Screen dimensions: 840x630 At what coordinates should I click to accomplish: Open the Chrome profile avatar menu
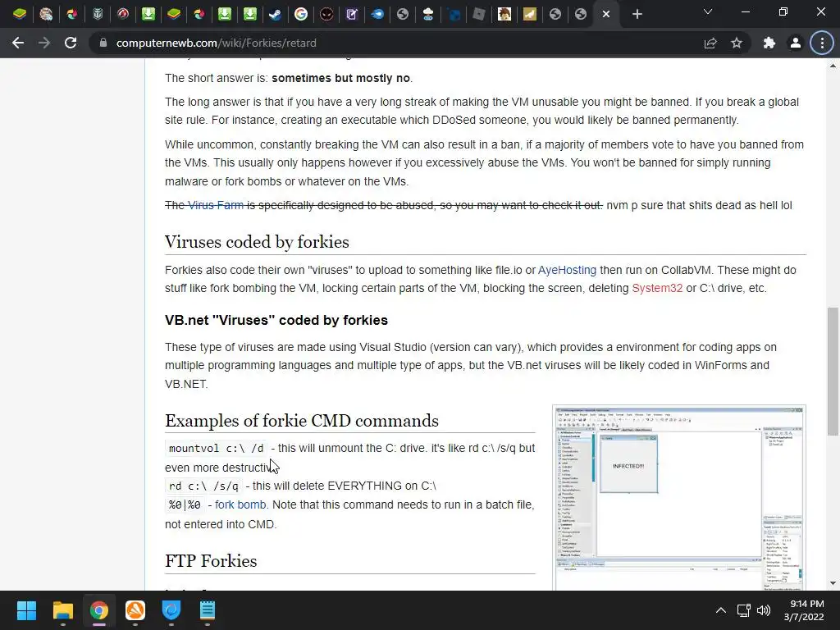(x=796, y=43)
